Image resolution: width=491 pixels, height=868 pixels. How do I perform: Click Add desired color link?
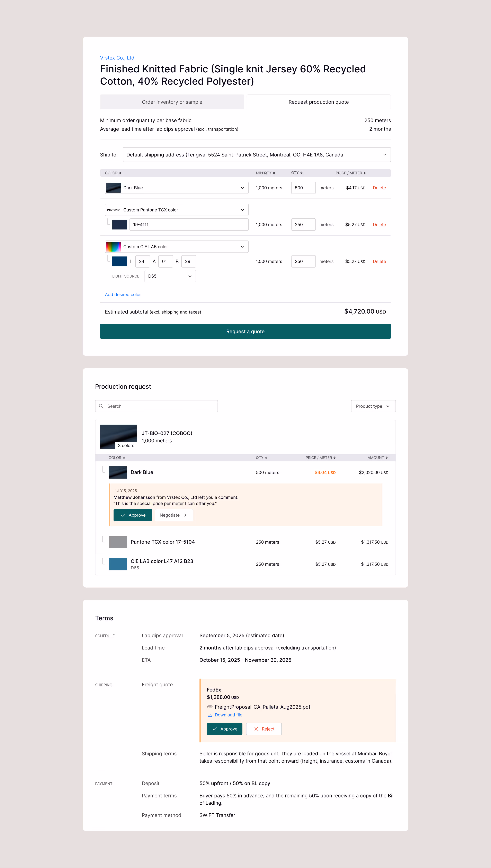coord(123,295)
